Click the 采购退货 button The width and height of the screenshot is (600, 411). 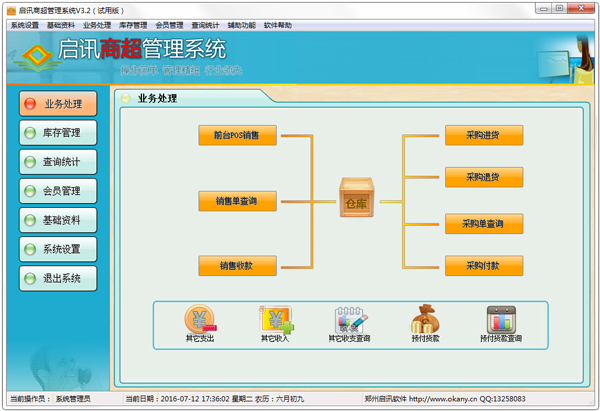484,177
